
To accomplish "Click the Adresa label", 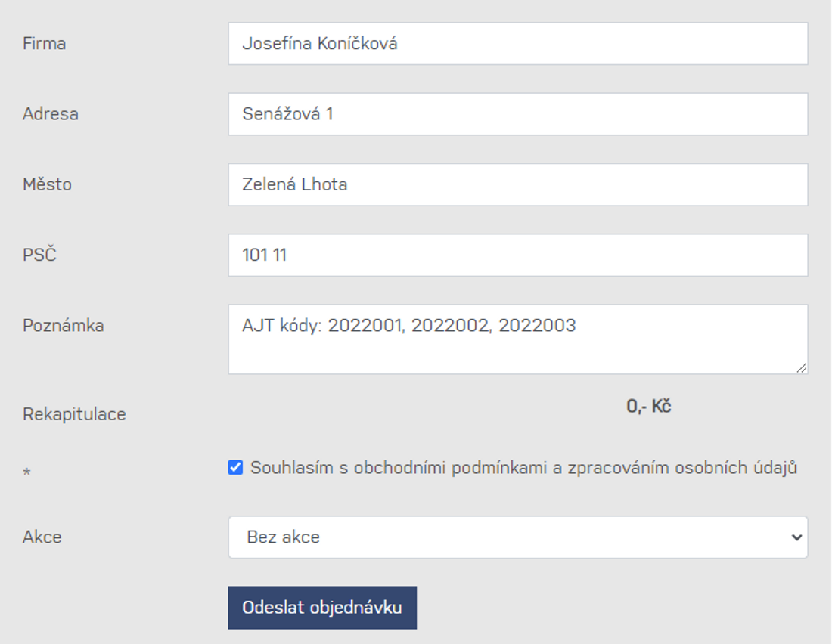I will [x=51, y=114].
